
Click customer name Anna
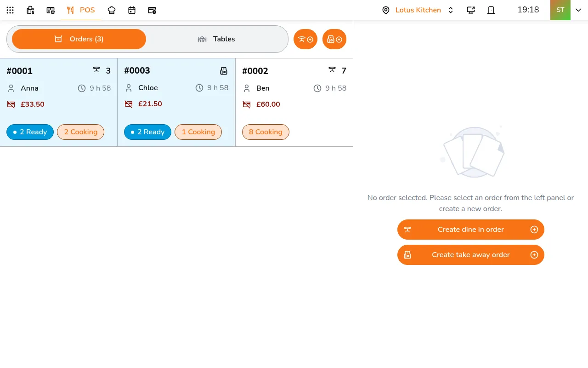(29, 88)
